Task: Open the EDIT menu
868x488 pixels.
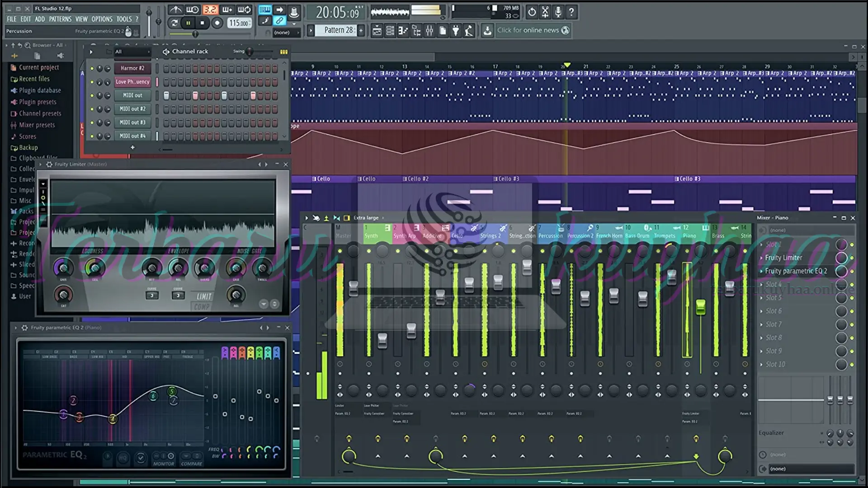Action: coord(26,19)
